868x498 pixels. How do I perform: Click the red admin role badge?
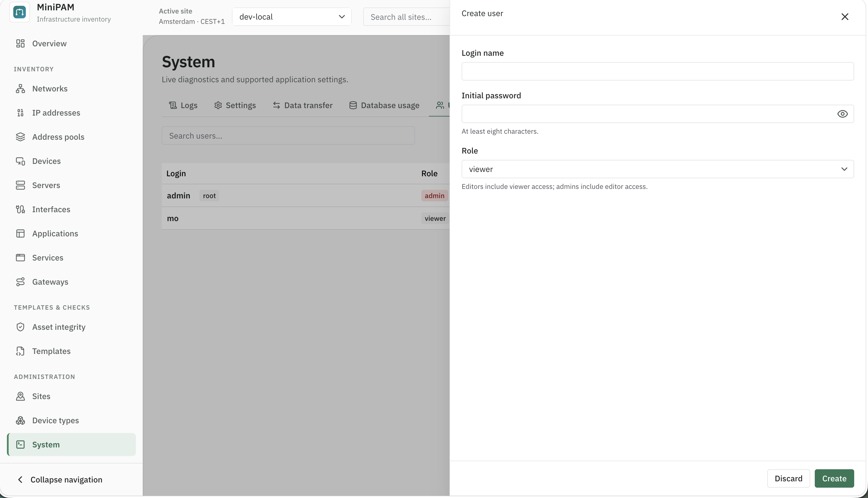point(434,196)
